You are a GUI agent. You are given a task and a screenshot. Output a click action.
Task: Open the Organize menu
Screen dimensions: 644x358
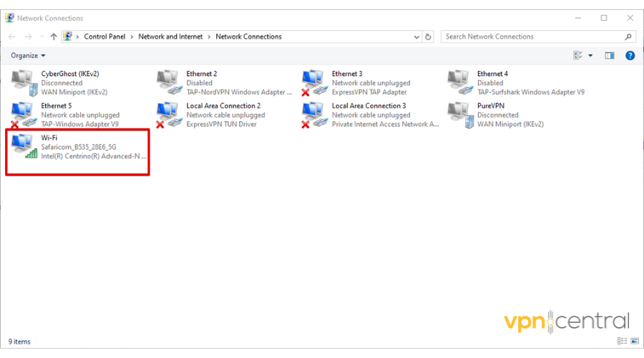pos(28,55)
